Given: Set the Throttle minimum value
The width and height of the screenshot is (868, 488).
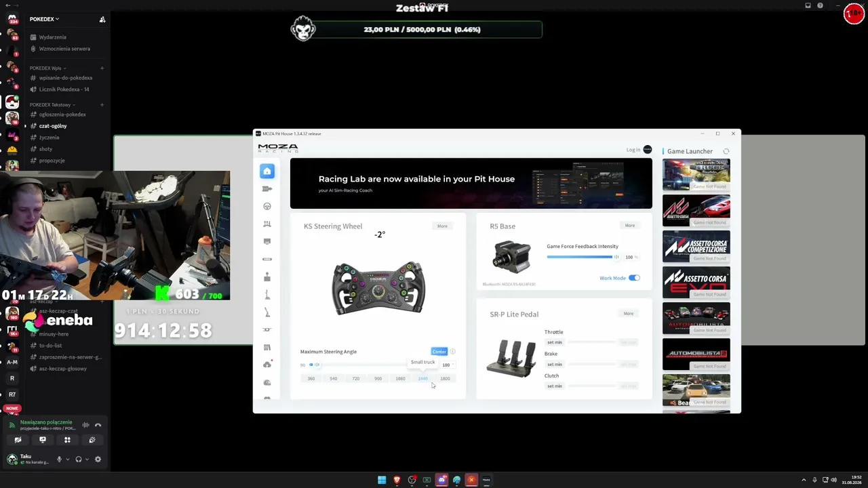Looking at the screenshot, I should 555,342.
